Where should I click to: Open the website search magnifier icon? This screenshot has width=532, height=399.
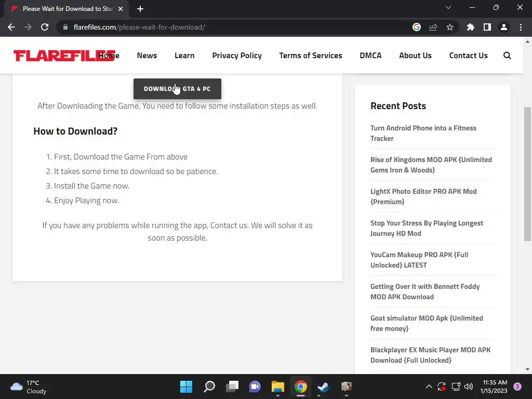click(507, 55)
